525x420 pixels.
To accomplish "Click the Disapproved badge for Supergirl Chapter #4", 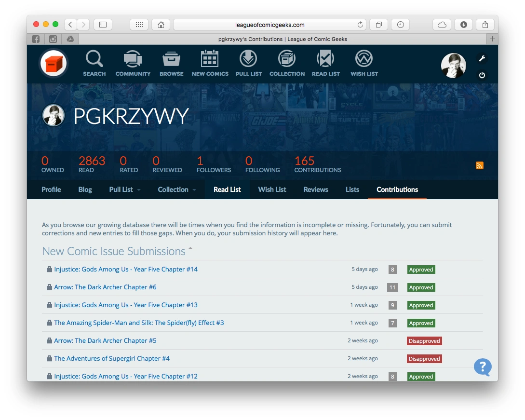I will 424,359.
